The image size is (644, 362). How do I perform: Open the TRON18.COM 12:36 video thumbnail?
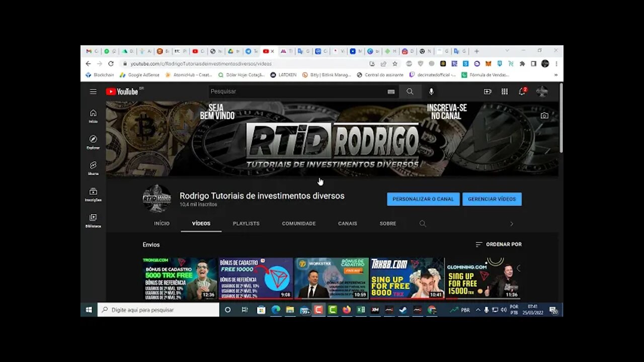click(180, 279)
